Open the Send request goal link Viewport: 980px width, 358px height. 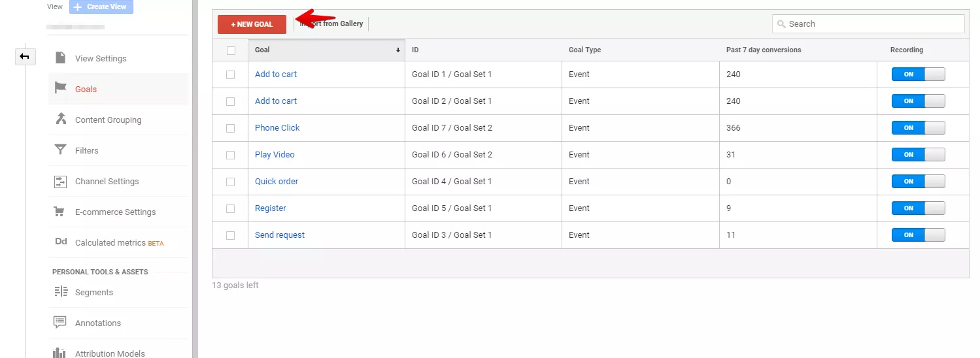(x=280, y=235)
